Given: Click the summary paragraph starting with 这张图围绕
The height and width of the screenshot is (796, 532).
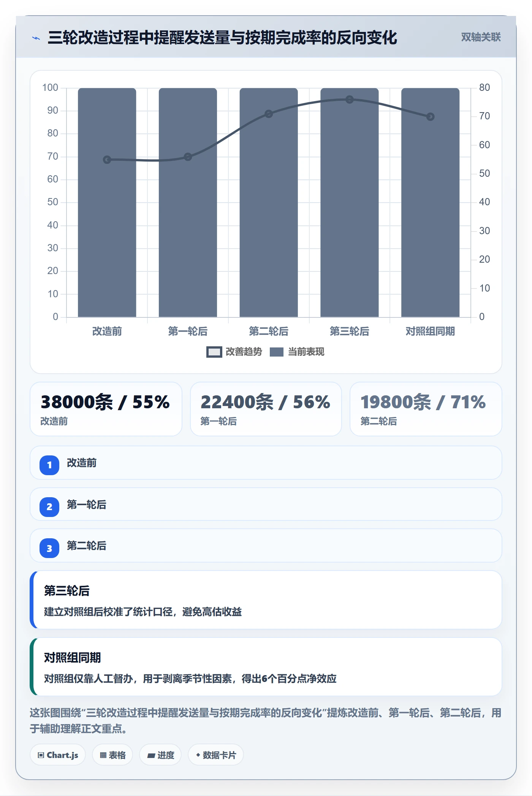Looking at the screenshot, I should (266, 721).
